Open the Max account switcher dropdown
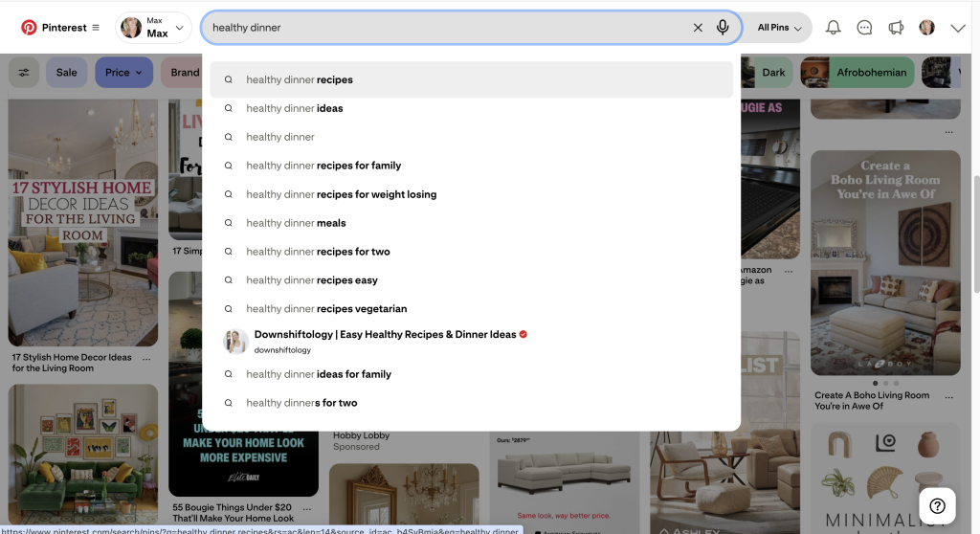 pos(153,28)
